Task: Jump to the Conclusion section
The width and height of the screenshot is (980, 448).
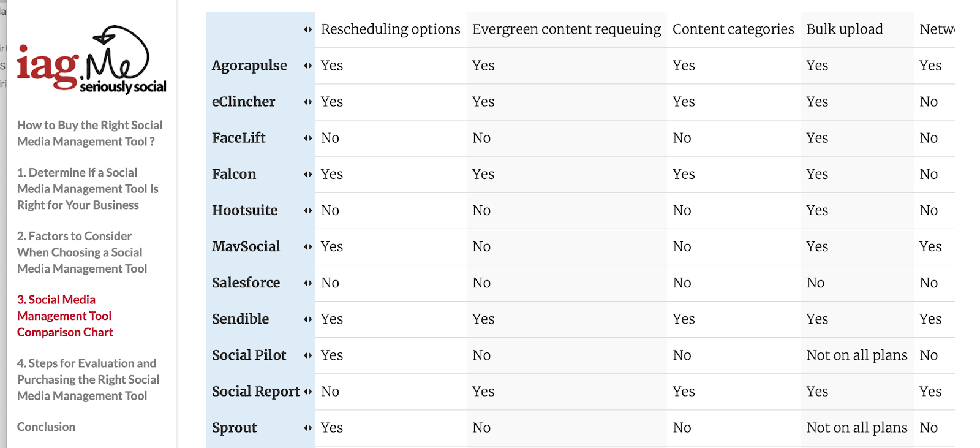Action: click(46, 427)
